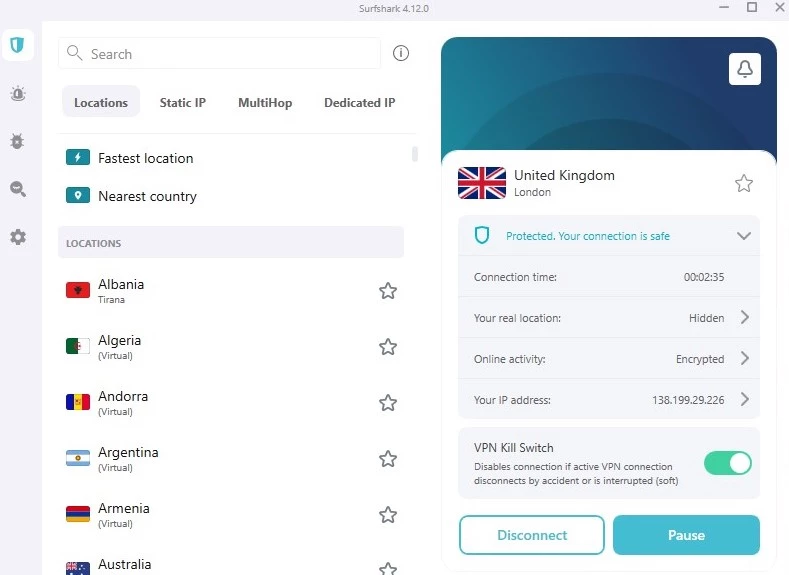Open the Antivirus bug sidebar icon
The image size is (789, 575).
17,141
